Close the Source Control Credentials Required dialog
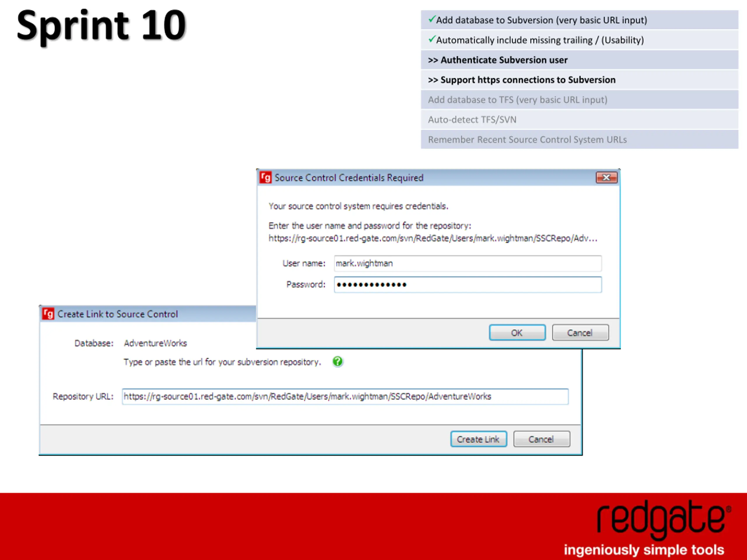 [x=607, y=178]
